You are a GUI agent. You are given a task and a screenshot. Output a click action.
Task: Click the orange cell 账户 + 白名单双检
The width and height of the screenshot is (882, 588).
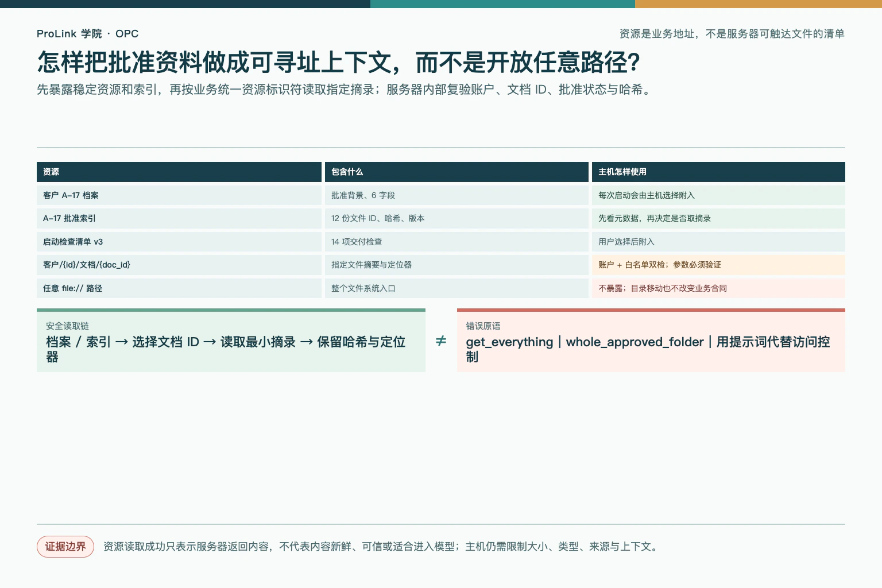718,265
